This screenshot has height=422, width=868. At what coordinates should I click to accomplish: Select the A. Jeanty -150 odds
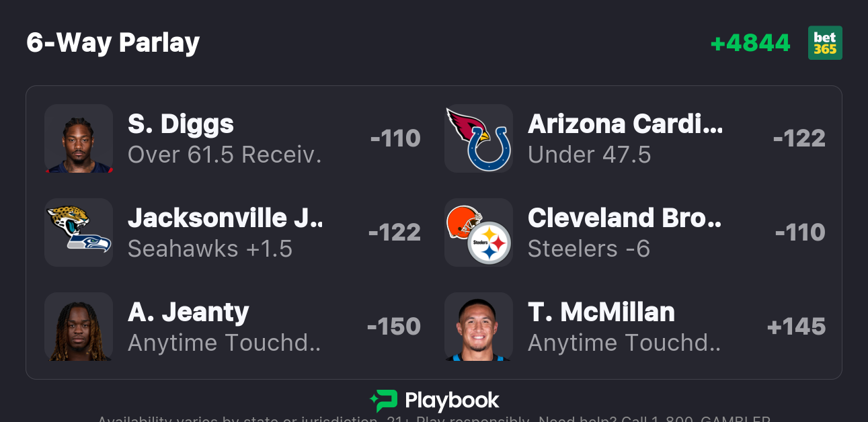(394, 327)
